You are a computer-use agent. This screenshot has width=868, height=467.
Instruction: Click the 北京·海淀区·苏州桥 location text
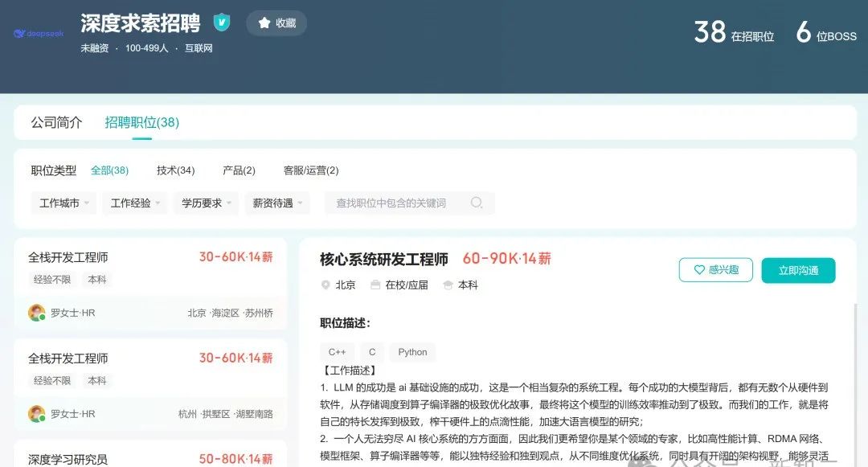pyautogui.click(x=231, y=313)
